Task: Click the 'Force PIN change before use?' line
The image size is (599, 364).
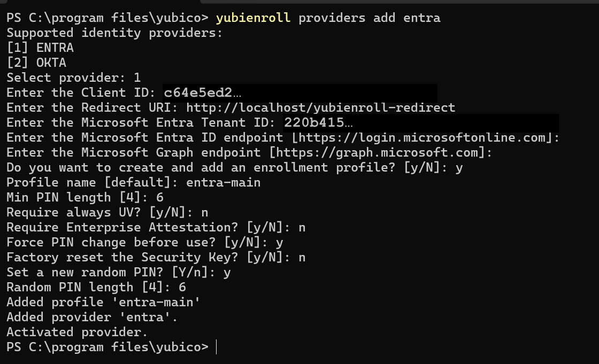Action: [145, 243]
